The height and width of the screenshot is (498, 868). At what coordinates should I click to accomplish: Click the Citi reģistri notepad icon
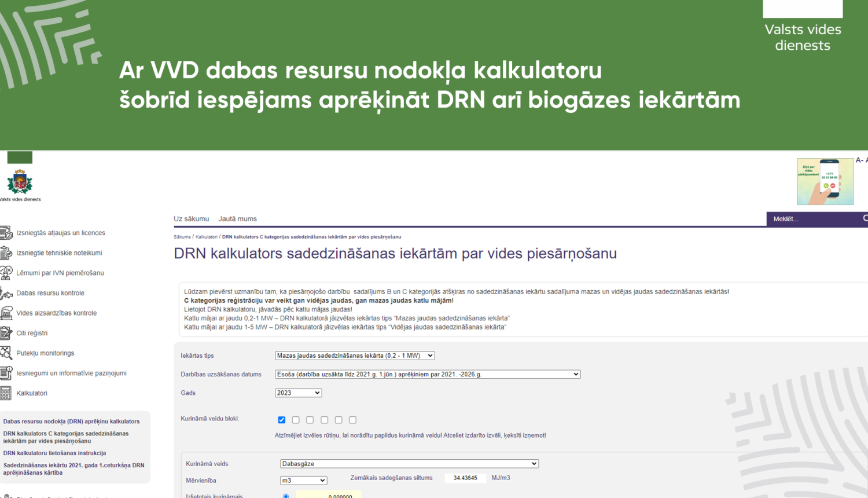tap(8, 332)
